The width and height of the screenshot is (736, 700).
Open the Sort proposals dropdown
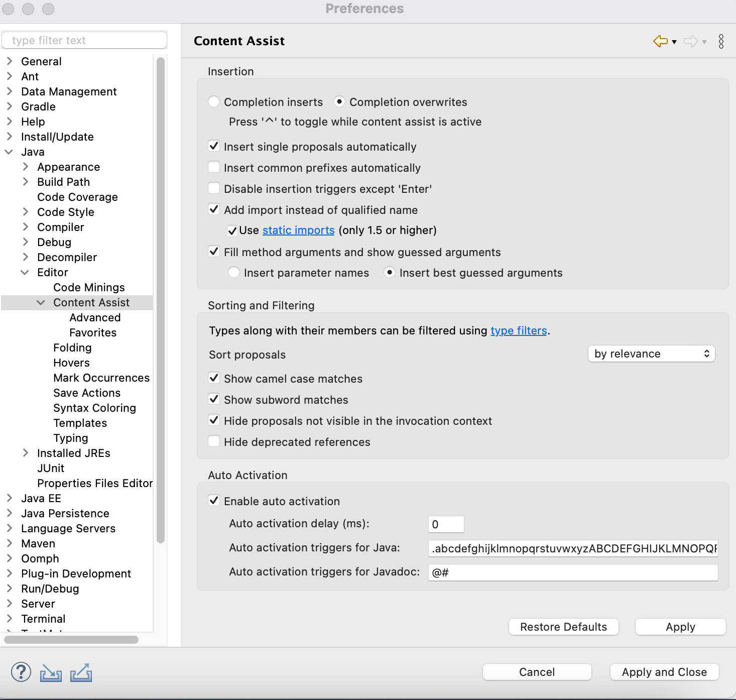[651, 354]
